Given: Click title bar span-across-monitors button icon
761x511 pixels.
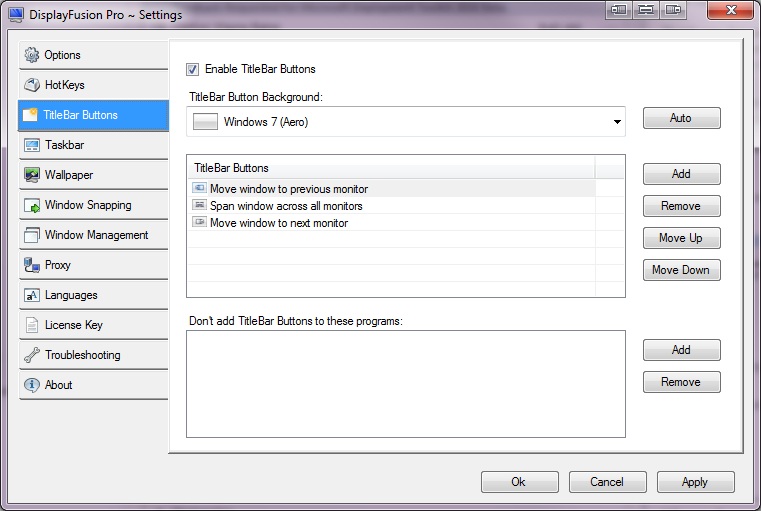Looking at the screenshot, I should (646, 11).
